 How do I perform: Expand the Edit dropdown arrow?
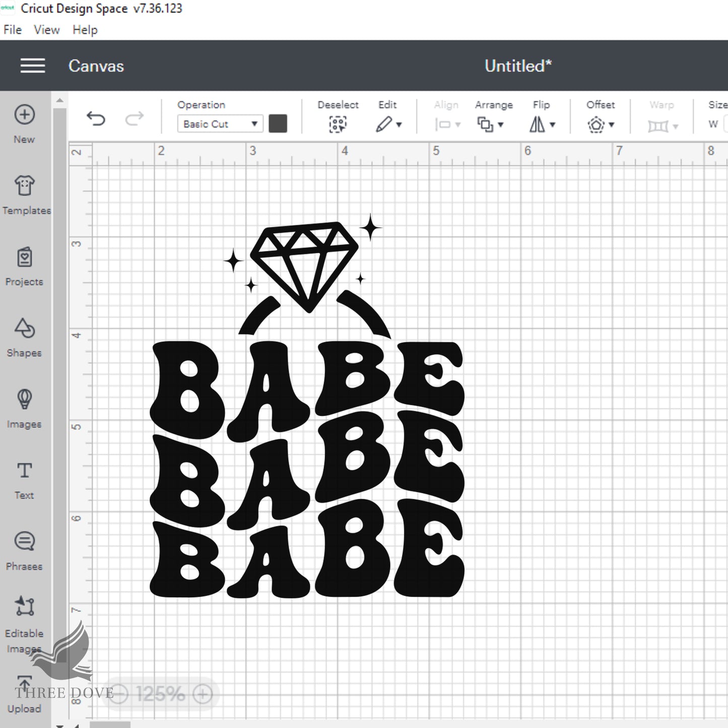(399, 125)
